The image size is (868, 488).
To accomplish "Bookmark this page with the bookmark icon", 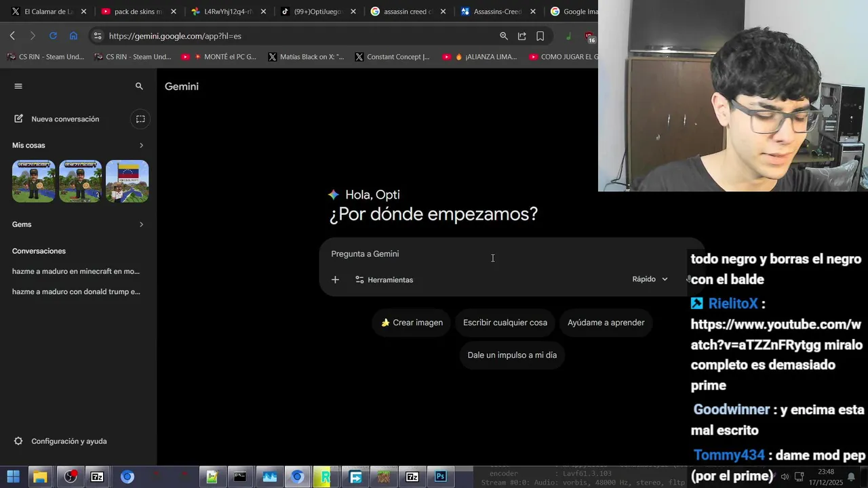I will click(540, 36).
